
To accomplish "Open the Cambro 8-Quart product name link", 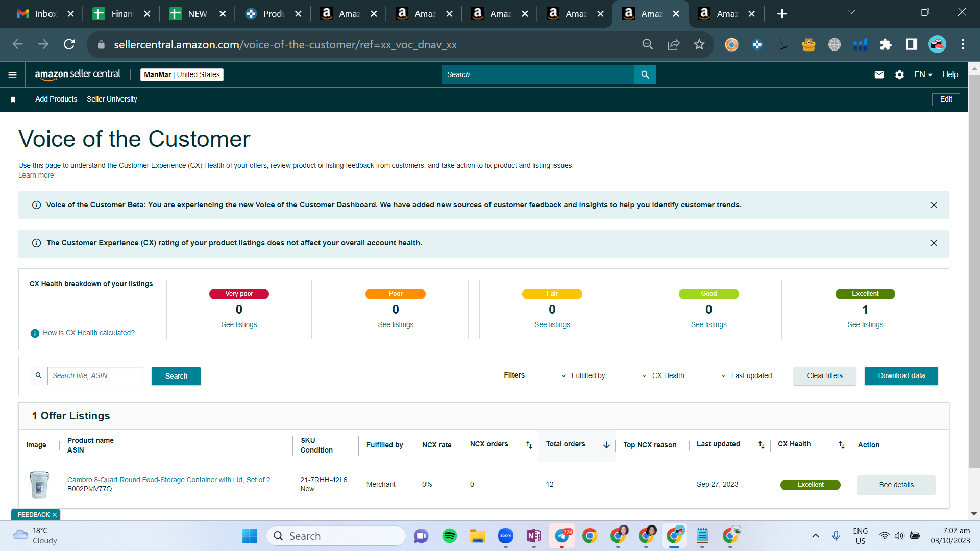I will pyautogui.click(x=169, y=480).
